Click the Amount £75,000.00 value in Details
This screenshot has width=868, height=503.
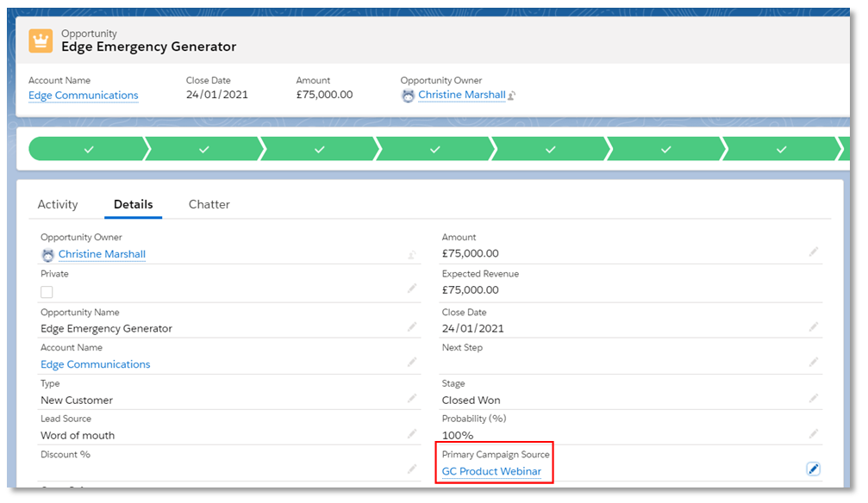click(x=471, y=253)
